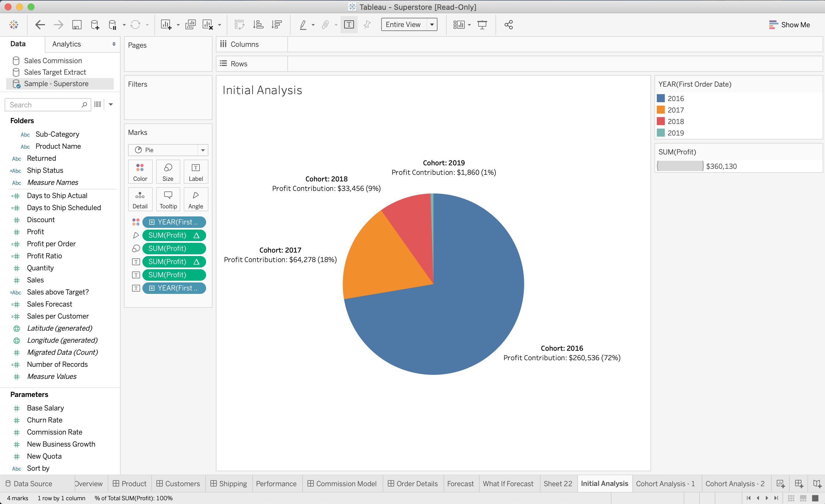825x504 pixels.
Task: Click the Duplicate worksheet icon
Action: pyautogui.click(x=190, y=24)
